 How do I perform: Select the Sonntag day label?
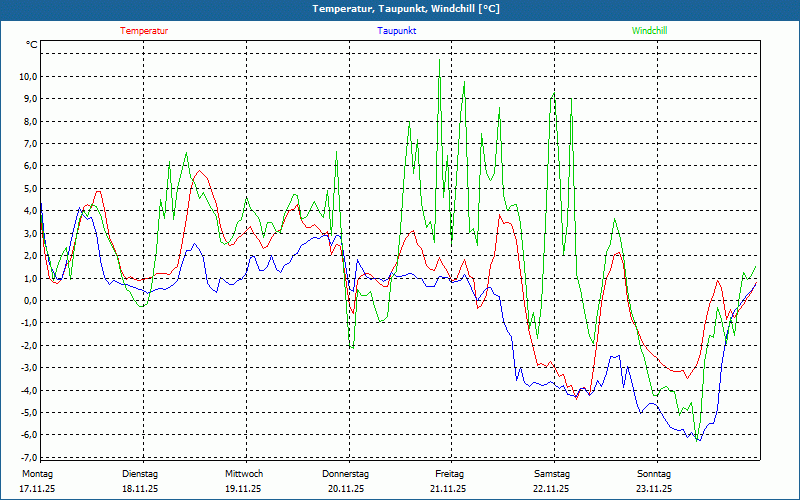tap(655, 474)
